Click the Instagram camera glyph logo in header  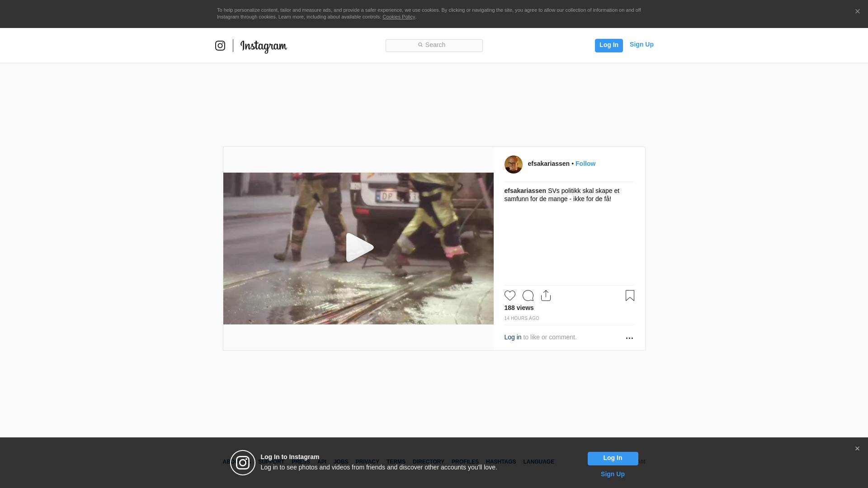[220, 46]
